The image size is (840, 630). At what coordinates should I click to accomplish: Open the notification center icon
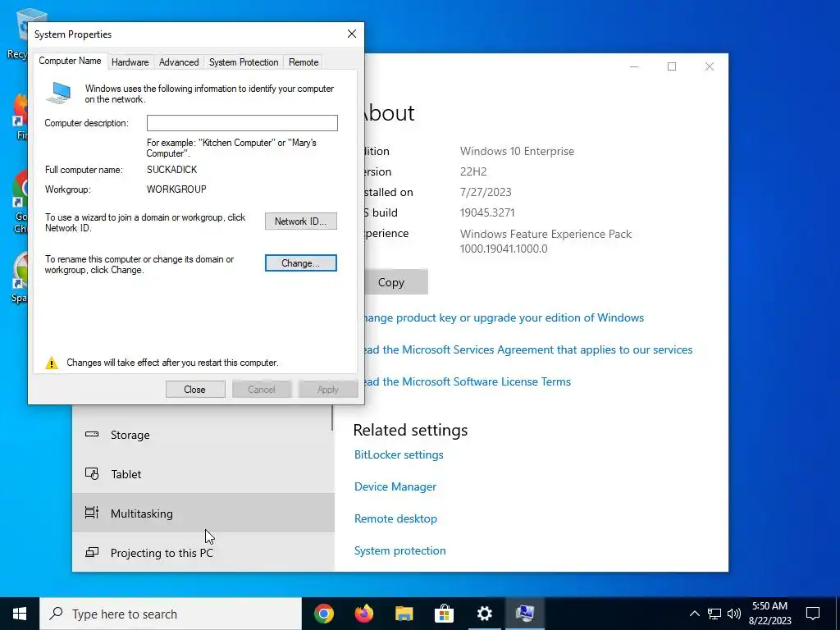click(813, 614)
